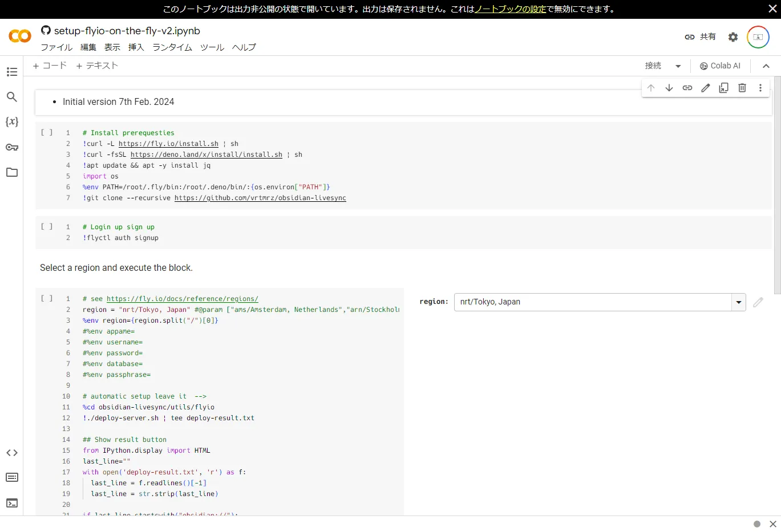Open the Secrets panel
This screenshot has width=781, height=532.
12,147
